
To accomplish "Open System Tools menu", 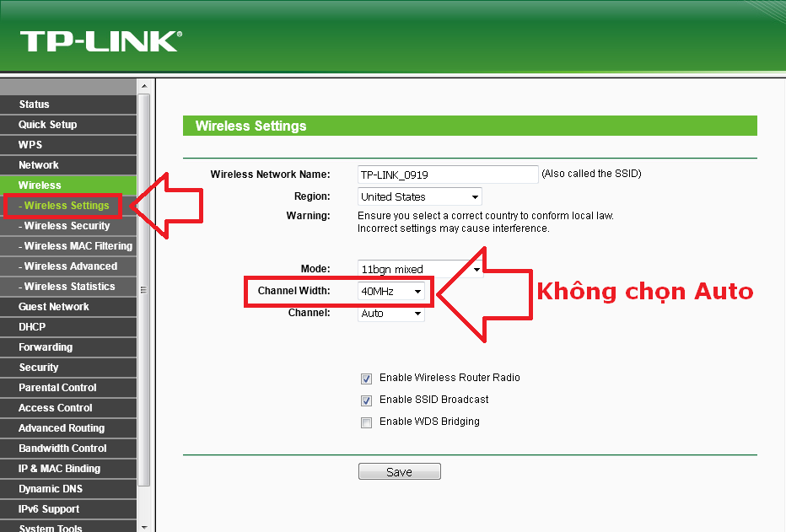I will point(68,526).
